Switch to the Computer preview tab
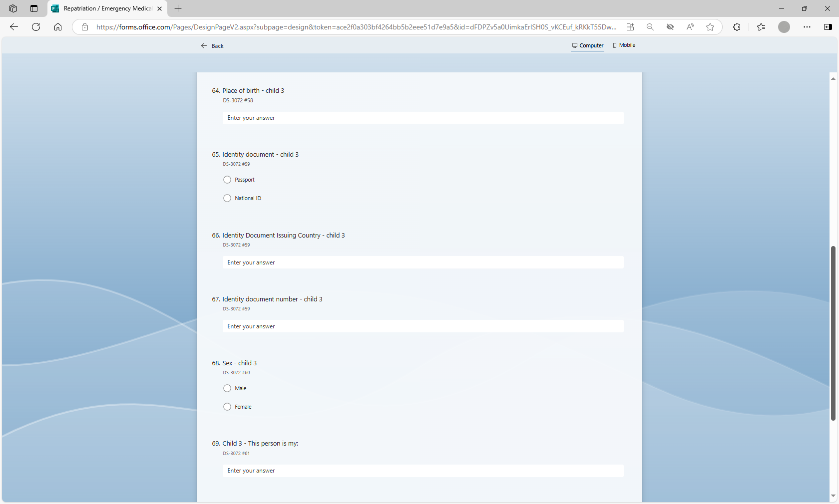This screenshot has width=839, height=504. pos(588,45)
